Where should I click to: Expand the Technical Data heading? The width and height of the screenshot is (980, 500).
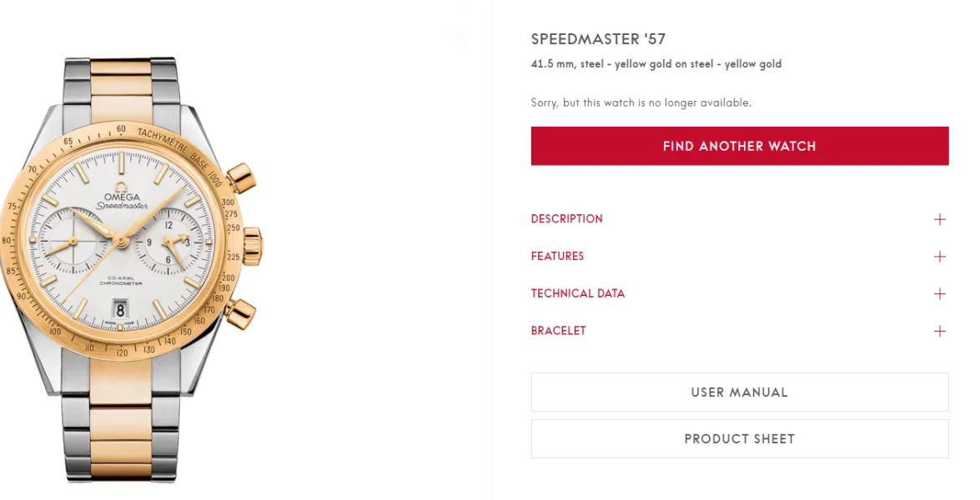[x=578, y=294]
